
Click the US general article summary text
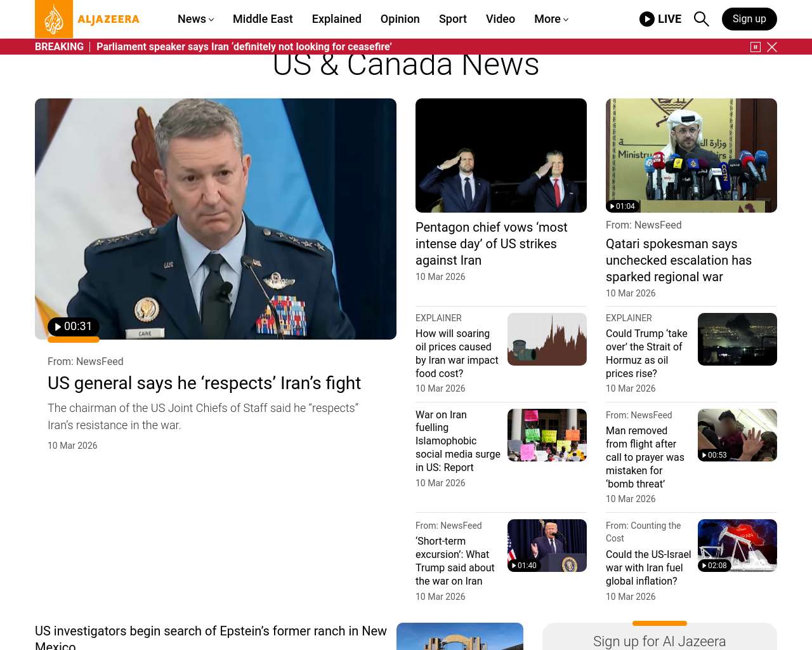(x=203, y=416)
